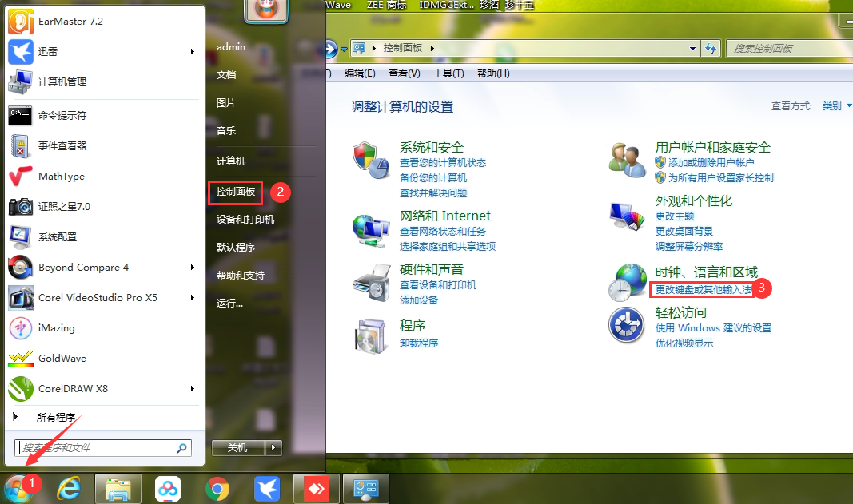Select 控制面板 in the Start menu

[236, 192]
